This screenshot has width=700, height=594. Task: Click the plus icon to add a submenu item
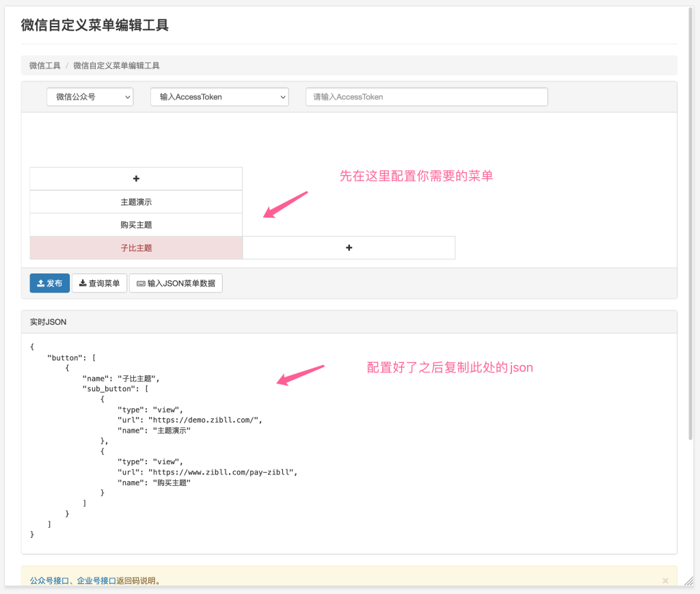[349, 247]
